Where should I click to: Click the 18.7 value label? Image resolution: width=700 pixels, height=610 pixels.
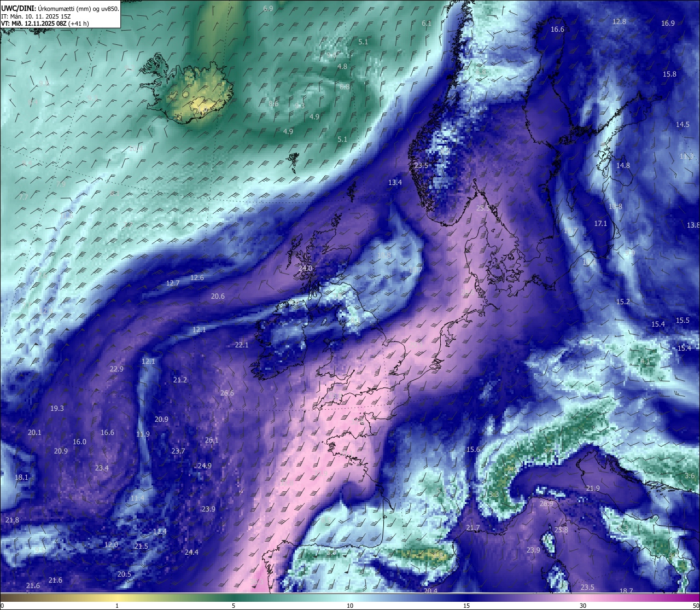pyautogui.click(x=626, y=591)
